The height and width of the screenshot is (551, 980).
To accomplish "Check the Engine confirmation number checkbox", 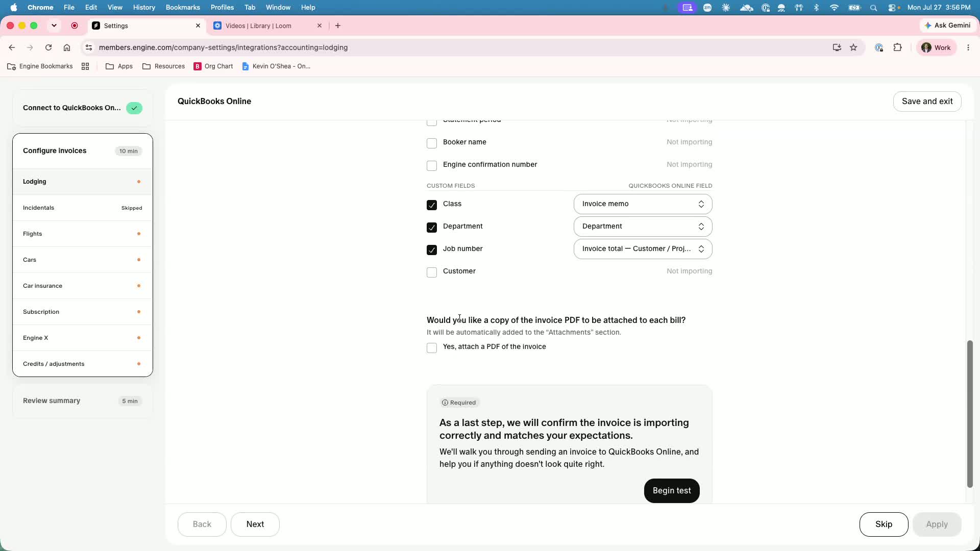I will click(x=432, y=166).
